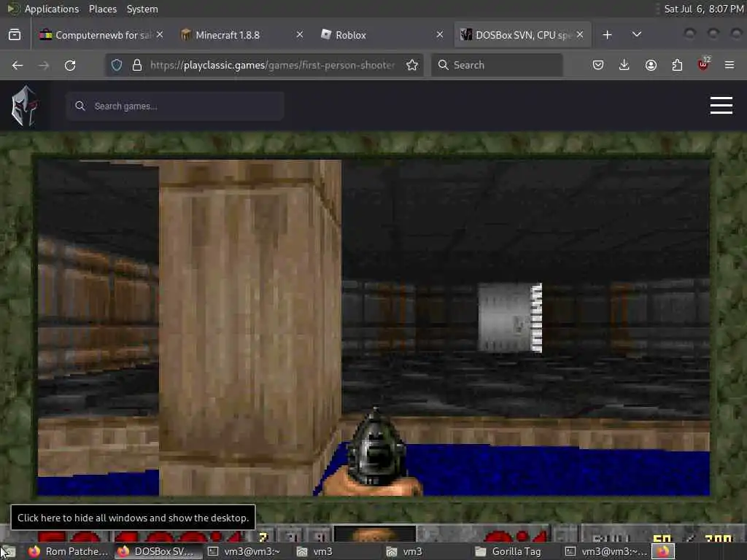Go back to the previous page

18,65
